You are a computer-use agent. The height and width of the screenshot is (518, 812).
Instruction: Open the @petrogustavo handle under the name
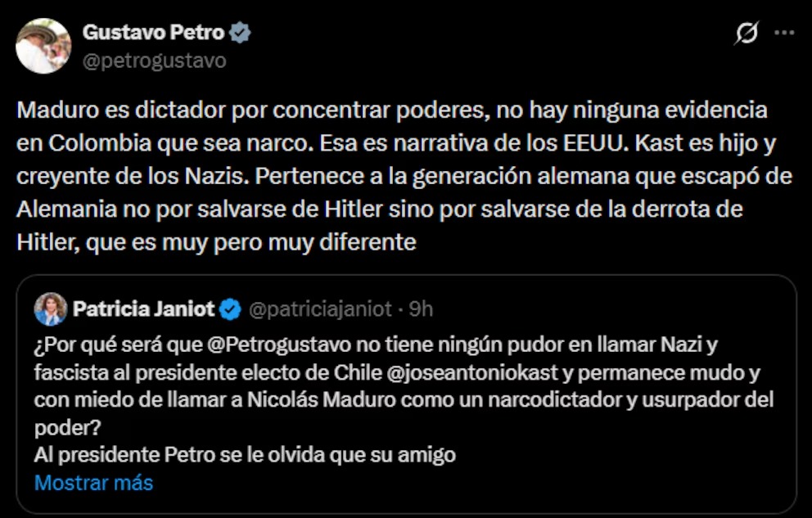[x=154, y=61]
